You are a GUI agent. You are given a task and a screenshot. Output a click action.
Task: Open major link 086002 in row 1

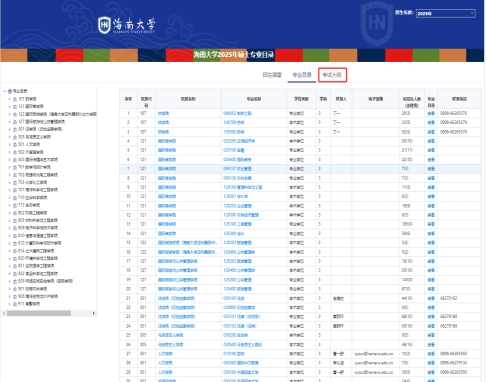(237, 113)
